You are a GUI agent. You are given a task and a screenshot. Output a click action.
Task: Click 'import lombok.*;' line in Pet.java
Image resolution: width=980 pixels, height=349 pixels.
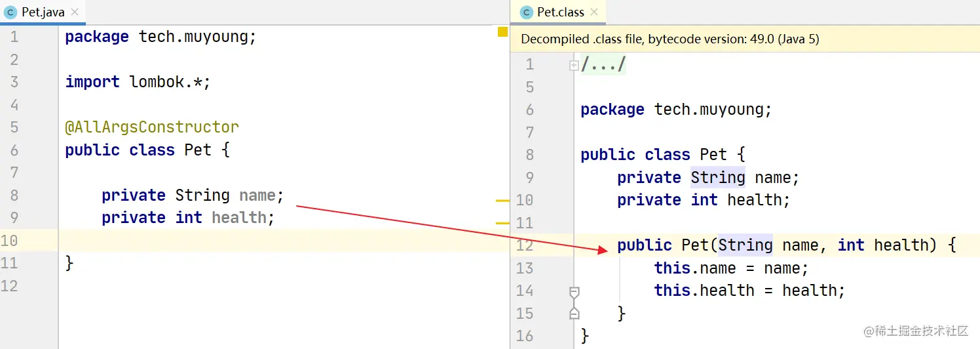[138, 82]
